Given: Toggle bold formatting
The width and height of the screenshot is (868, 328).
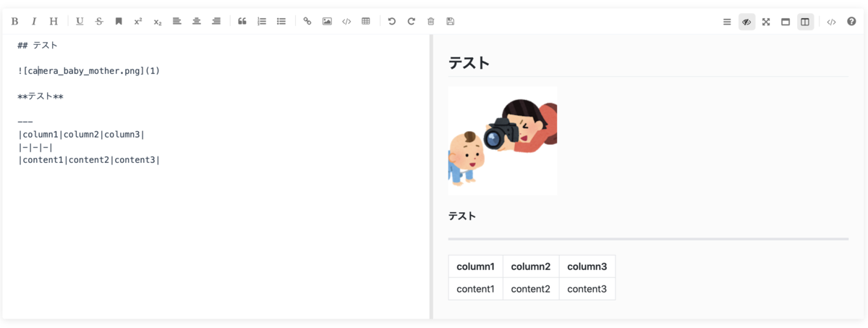Looking at the screenshot, I should [14, 22].
